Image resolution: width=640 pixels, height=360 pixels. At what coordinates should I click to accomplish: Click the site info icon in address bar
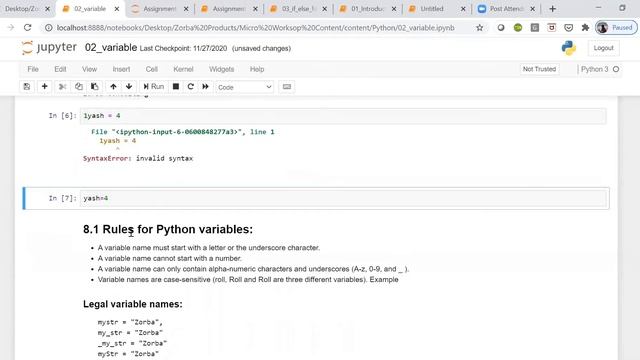[x=49, y=27]
